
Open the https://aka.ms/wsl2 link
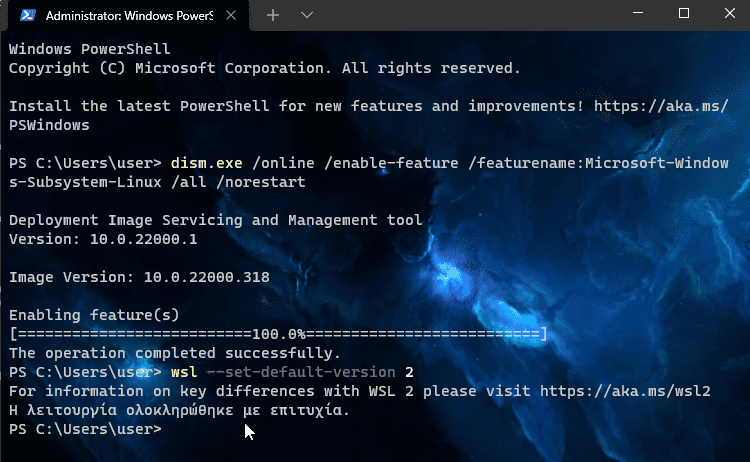pos(625,391)
